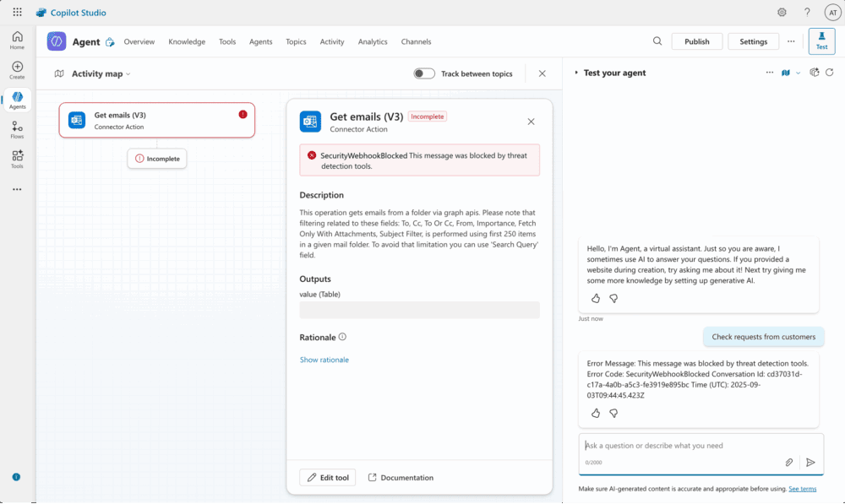Open the app launcher grid icon

(x=17, y=13)
